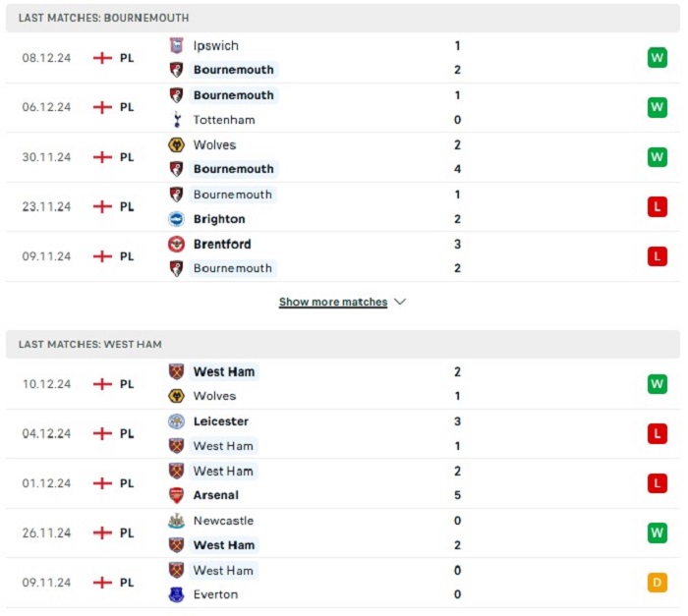
Task: Expand the Show more matches chevron
Action: click(400, 302)
